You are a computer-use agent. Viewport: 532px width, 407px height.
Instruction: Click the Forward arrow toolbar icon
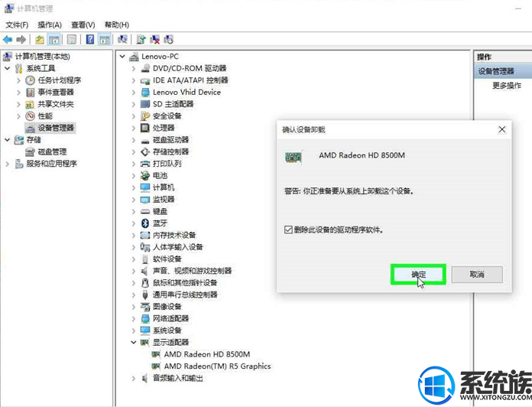(x=21, y=40)
